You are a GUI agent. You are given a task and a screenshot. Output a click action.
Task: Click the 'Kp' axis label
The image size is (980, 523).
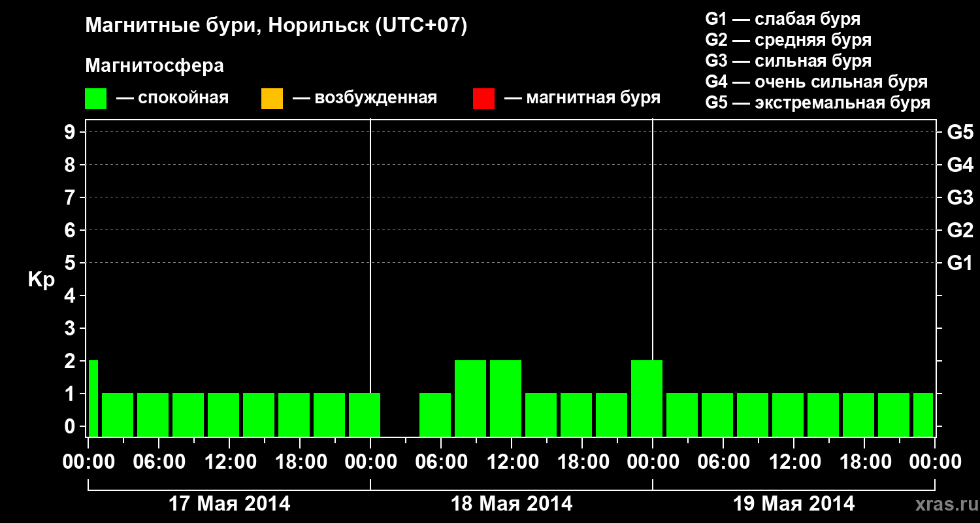click(41, 280)
